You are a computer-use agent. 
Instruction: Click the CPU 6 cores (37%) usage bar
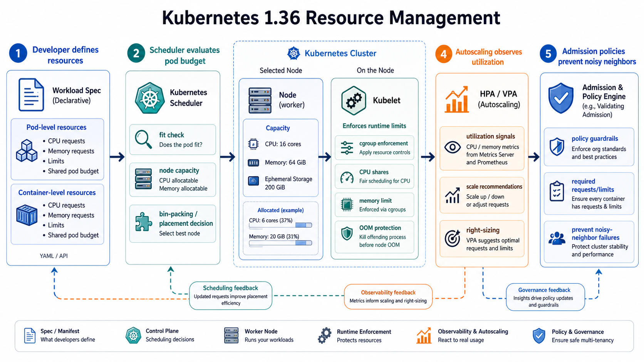tap(280, 225)
